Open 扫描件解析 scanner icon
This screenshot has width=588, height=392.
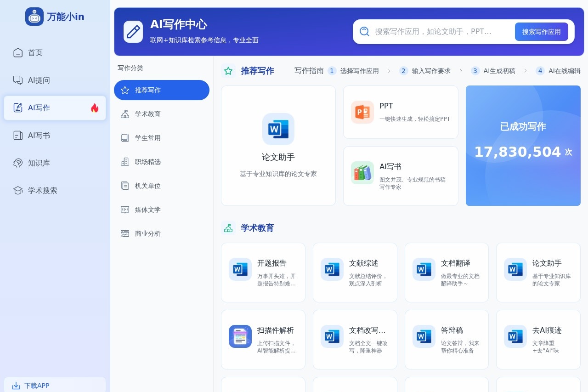coord(240,336)
